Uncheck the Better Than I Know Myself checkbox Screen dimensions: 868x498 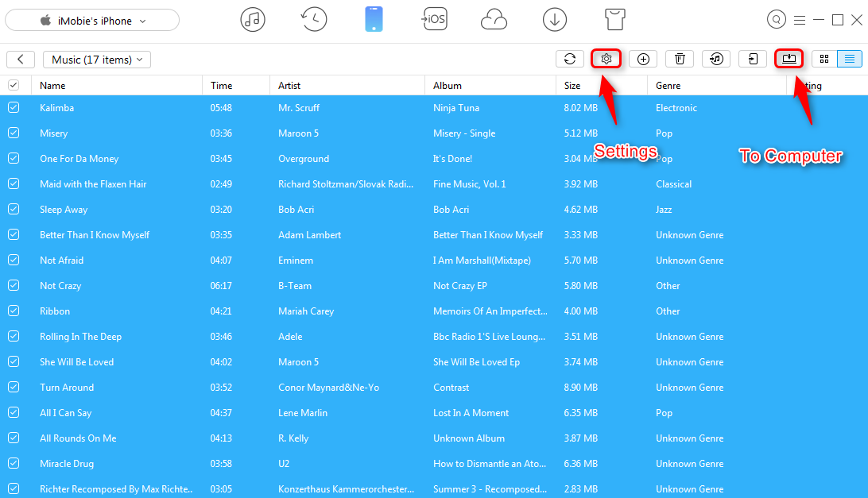(x=14, y=234)
